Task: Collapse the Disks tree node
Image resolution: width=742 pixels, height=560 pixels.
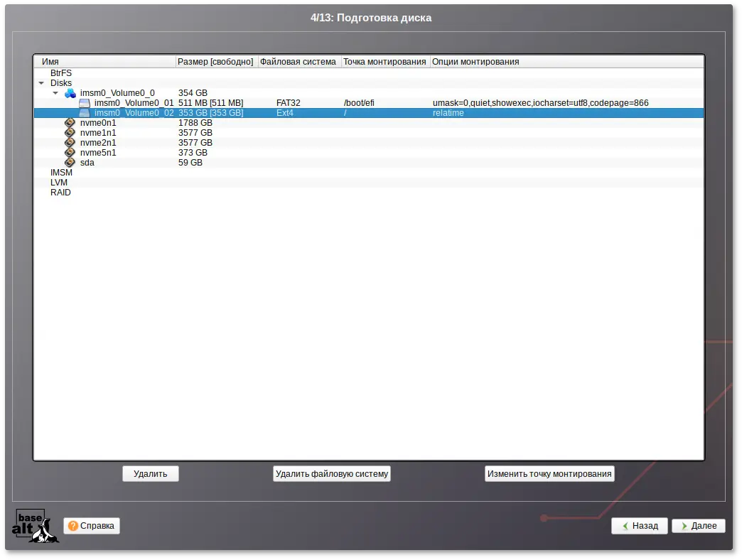Action: (x=42, y=83)
